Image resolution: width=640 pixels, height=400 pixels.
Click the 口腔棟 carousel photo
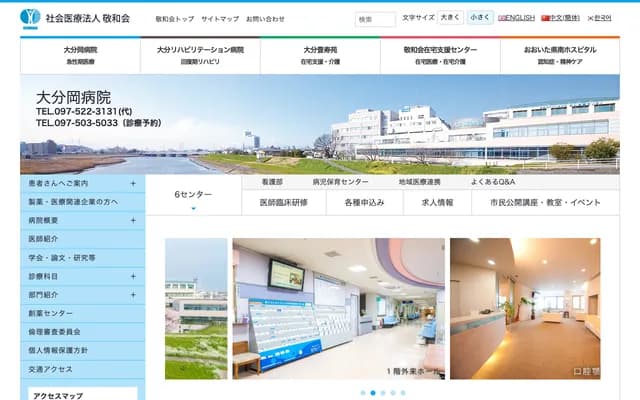point(525,309)
